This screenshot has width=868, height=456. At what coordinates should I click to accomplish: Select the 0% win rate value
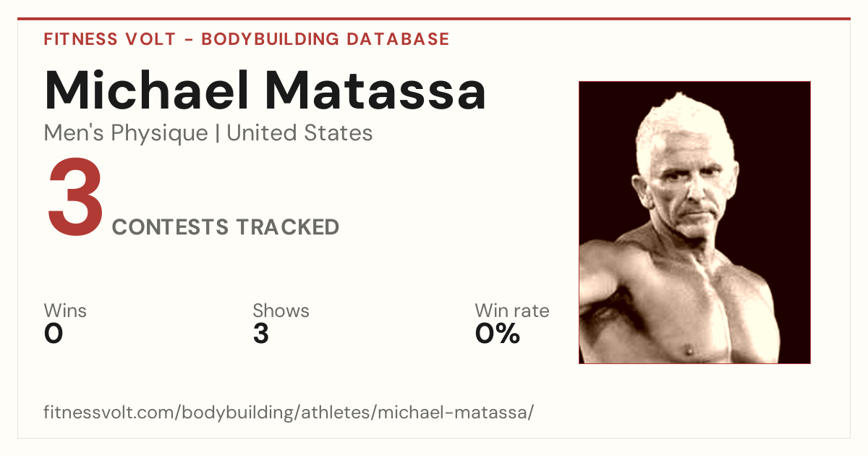click(498, 334)
